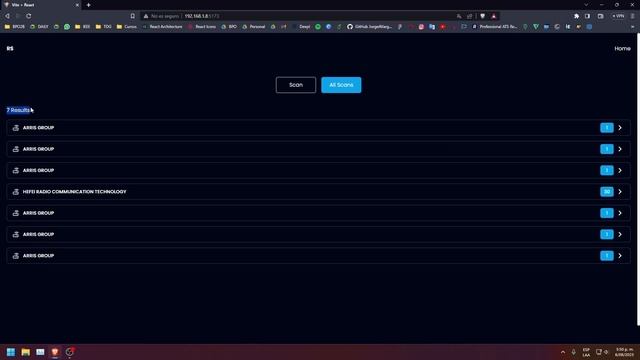Click the bookmark page icon in address bar

(x=133, y=16)
